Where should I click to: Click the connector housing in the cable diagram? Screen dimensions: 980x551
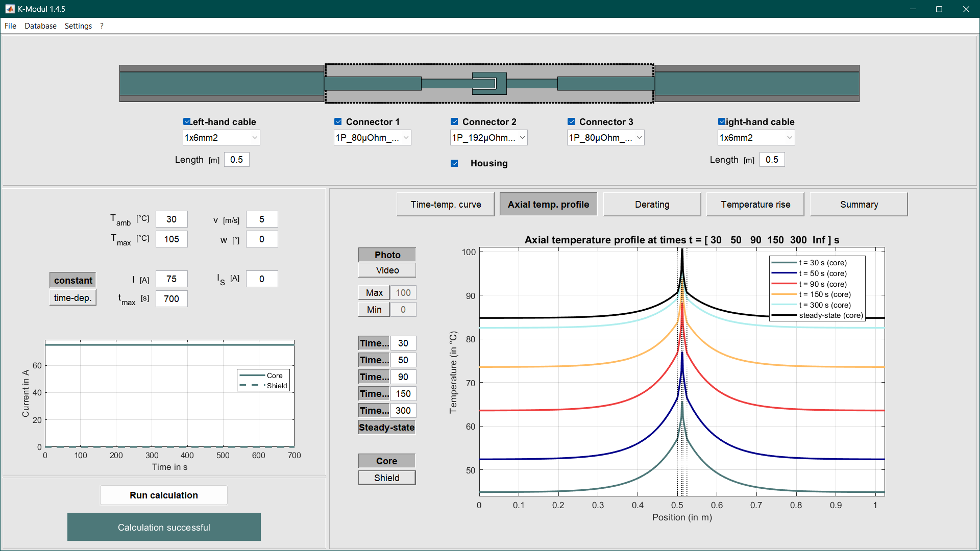(489, 84)
